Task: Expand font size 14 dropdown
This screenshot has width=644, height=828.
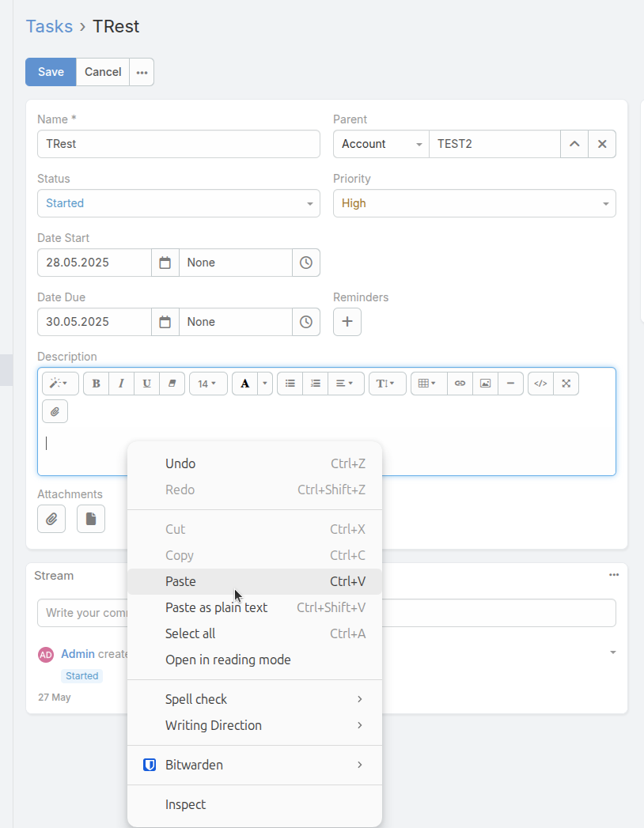Action: [x=208, y=384]
